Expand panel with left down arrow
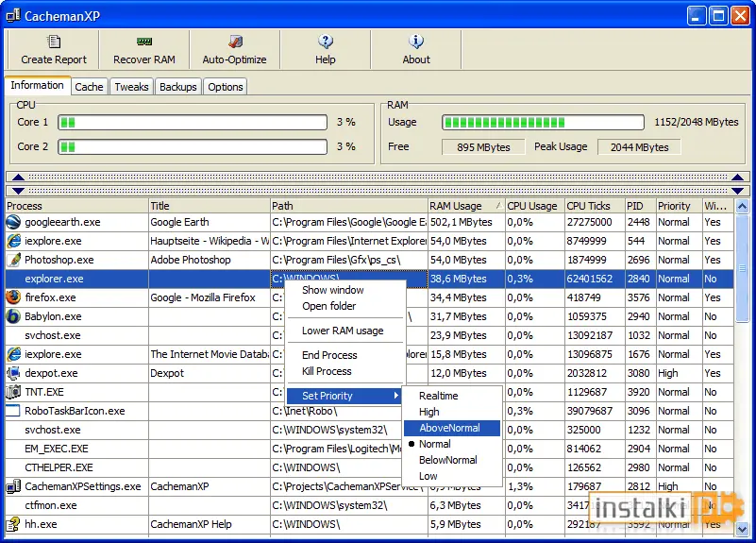 click(18, 191)
